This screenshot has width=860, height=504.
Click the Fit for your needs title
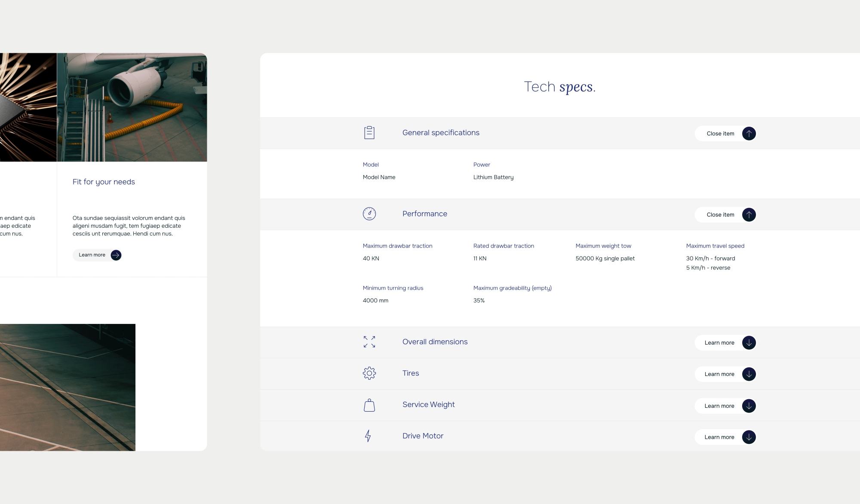tap(104, 182)
